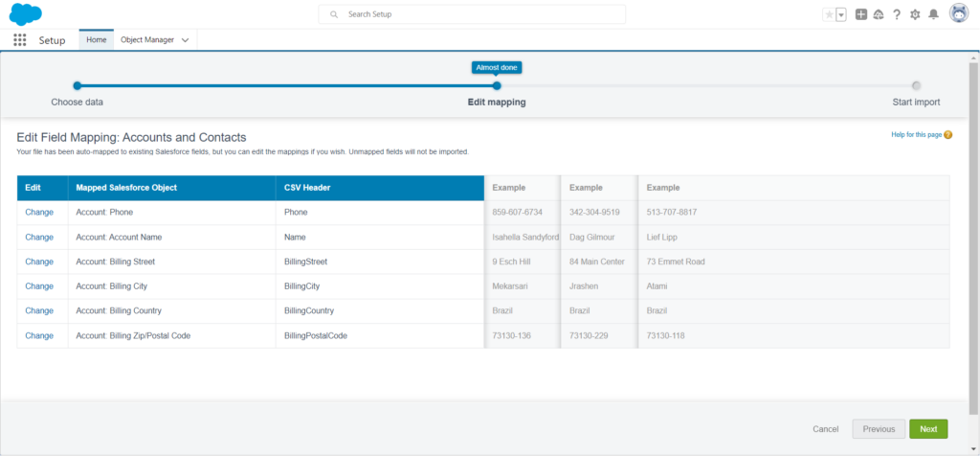Open the user profile avatar
This screenshot has height=456, width=980.
click(x=959, y=13)
